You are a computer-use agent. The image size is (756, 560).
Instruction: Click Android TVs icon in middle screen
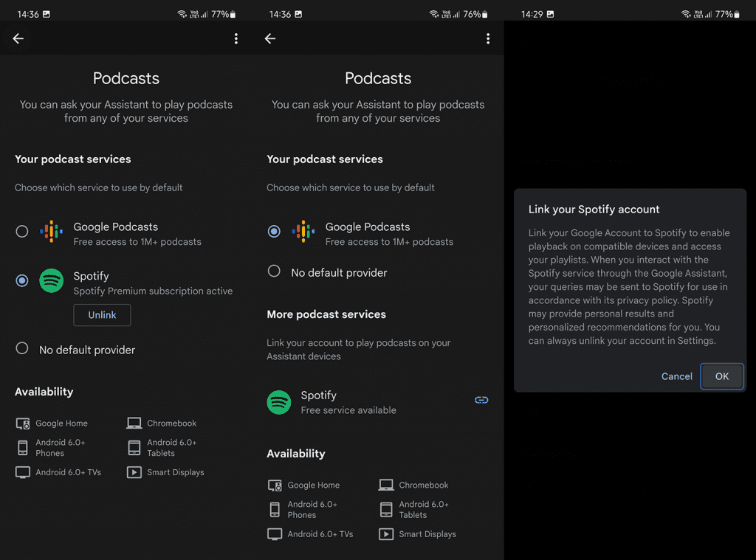click(x=275, y=534)
